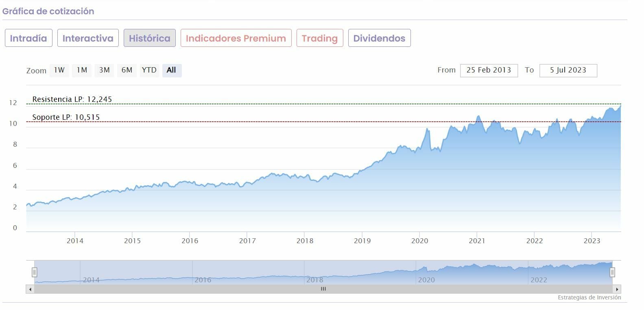Go to the Trading tab
Viewport: 644px width, 310px height.
click(320, 38)
